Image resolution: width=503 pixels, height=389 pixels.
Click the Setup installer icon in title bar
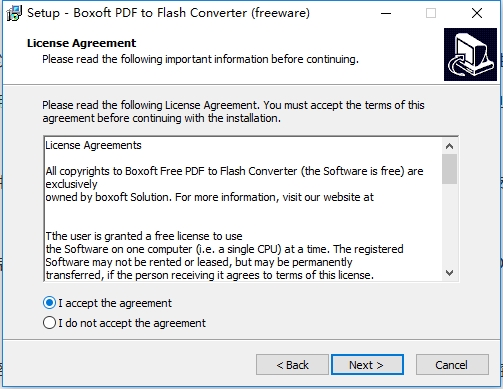14,13
